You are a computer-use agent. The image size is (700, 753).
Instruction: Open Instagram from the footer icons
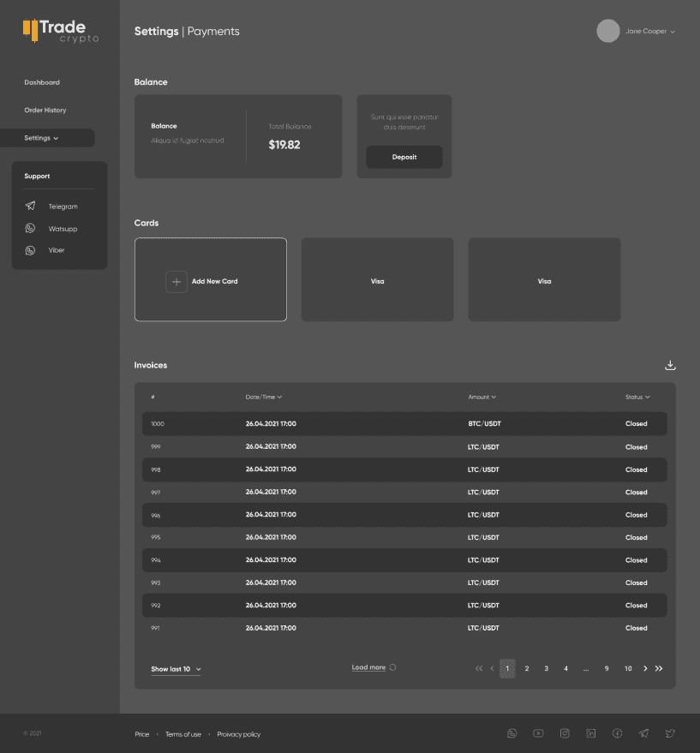point(565,733)
